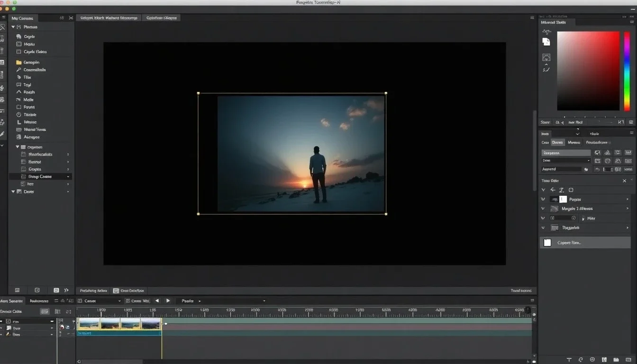Screen dimensions: 637x364
Task: Expand the double-chevron at bottom of left panel
Action: pos(66,290)
